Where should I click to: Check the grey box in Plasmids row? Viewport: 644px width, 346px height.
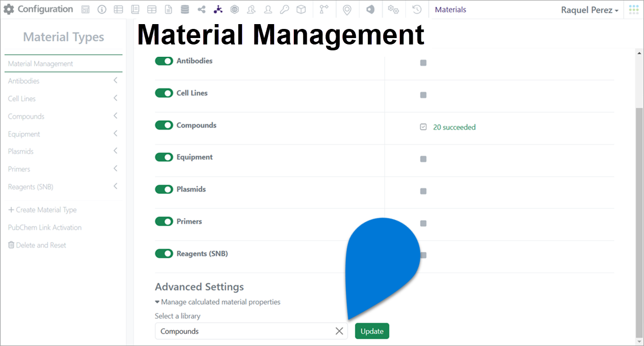click(x=423, y=191)
